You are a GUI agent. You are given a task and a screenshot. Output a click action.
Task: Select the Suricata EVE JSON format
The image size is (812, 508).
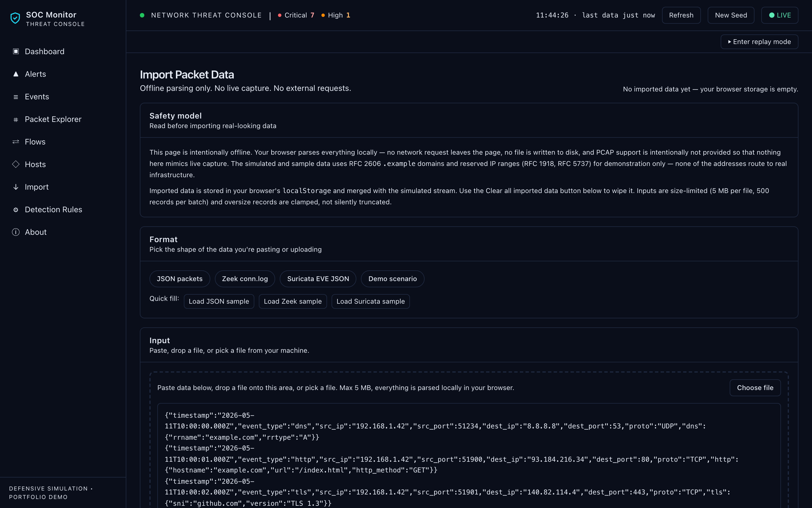point(318,279)
